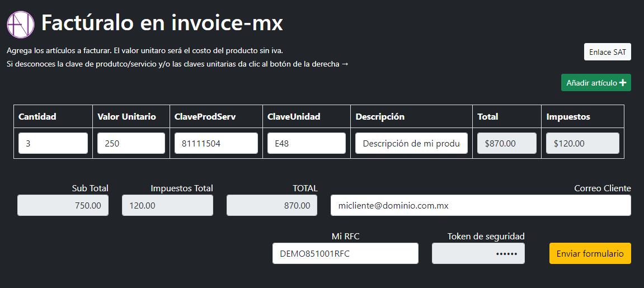Click the row Total field showing $870.00
Screen dimensions: 644x288
click(x=506, y=143)
